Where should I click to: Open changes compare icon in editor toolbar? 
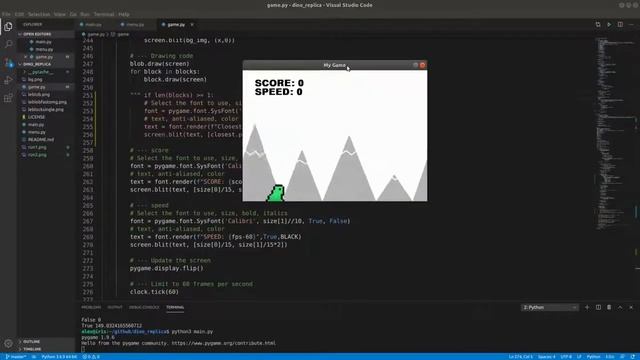(598, 24)
